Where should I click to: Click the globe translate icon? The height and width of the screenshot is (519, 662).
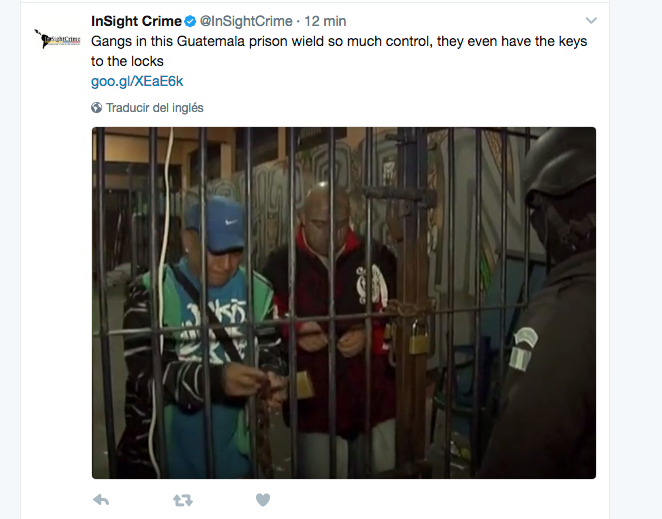point(96,108)
